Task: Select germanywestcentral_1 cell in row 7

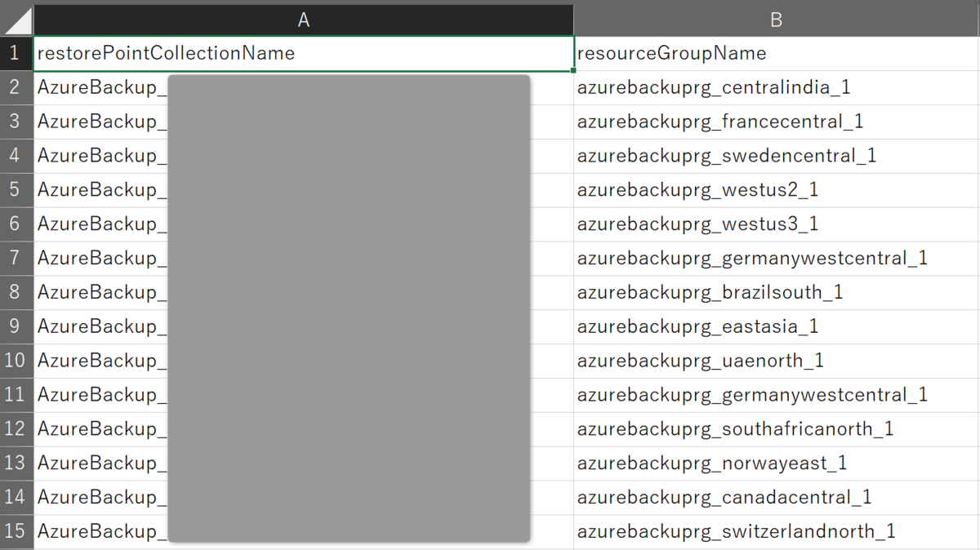Action: click(777, 259)
